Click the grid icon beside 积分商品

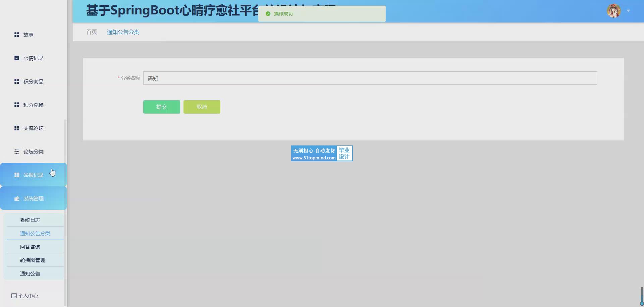(17, 81)
